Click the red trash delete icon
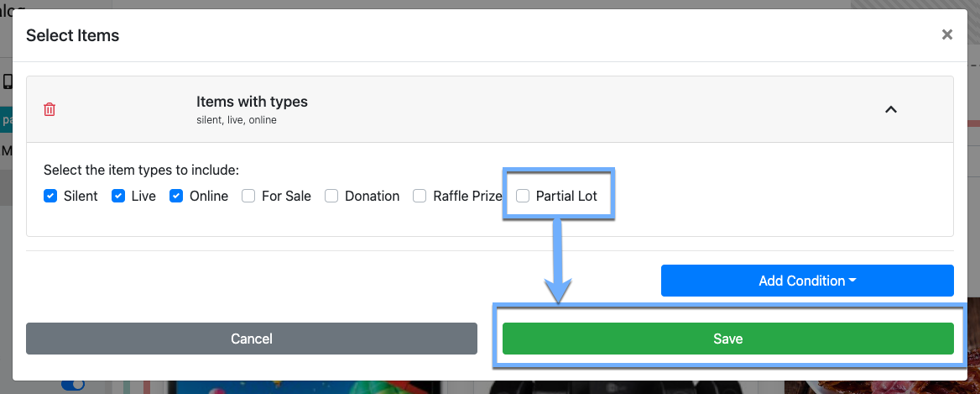This screenshot has height=394, width=980. click(x=50, y=109)
